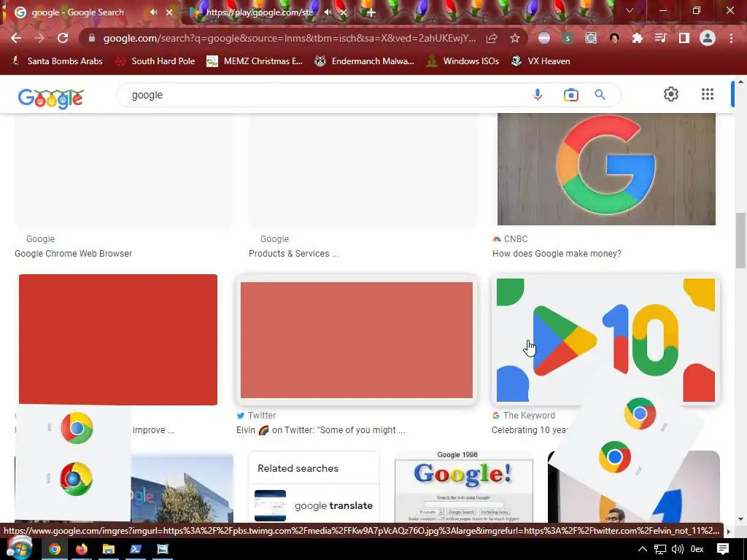
Task: Open The Keyword 'Celebrating 10 yea' caption
Action: tap(530, 430)
